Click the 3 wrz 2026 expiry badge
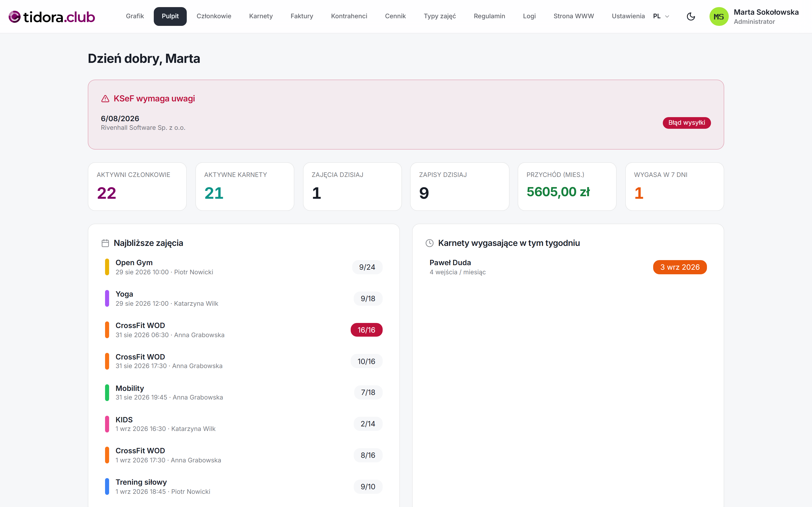 click(x=680, y=267)
